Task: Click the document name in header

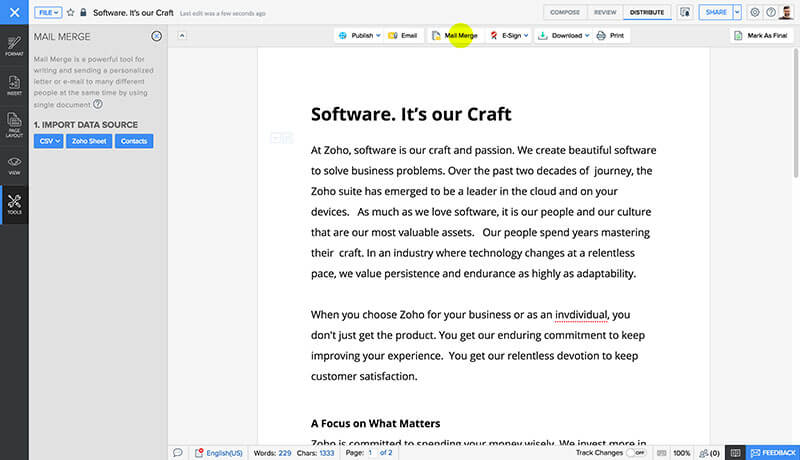Action: click(x=133, y=12)
